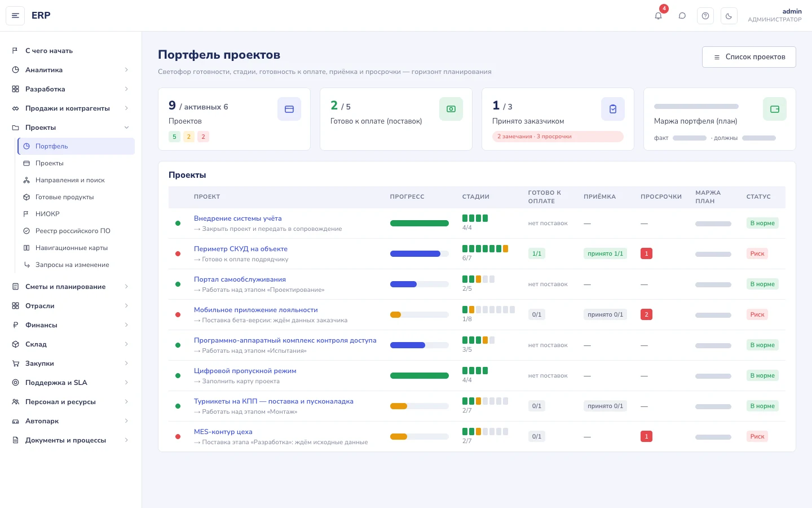Open project MES-контур цеха
Image resolution: width=812 pixels, height=508 pixels.
click(x=223, y=432)
